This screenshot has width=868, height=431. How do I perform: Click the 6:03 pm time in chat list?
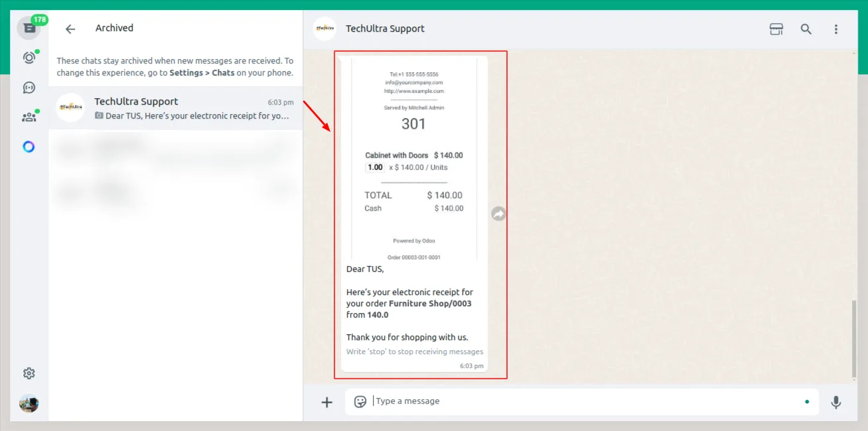281,103
